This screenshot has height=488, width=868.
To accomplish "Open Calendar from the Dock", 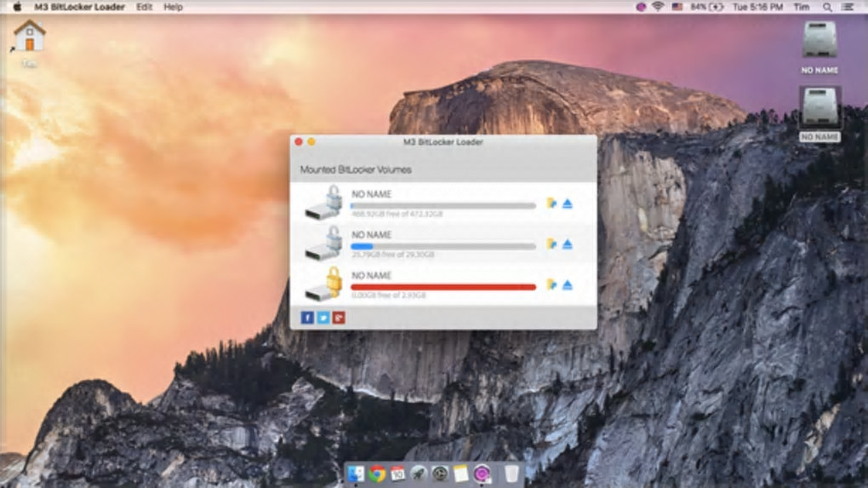I will (397, 474).
